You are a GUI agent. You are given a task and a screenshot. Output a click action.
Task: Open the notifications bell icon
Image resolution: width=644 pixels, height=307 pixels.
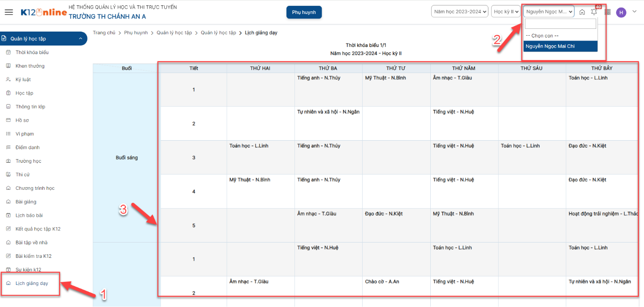pyautogui.click(x=594, y=12)
